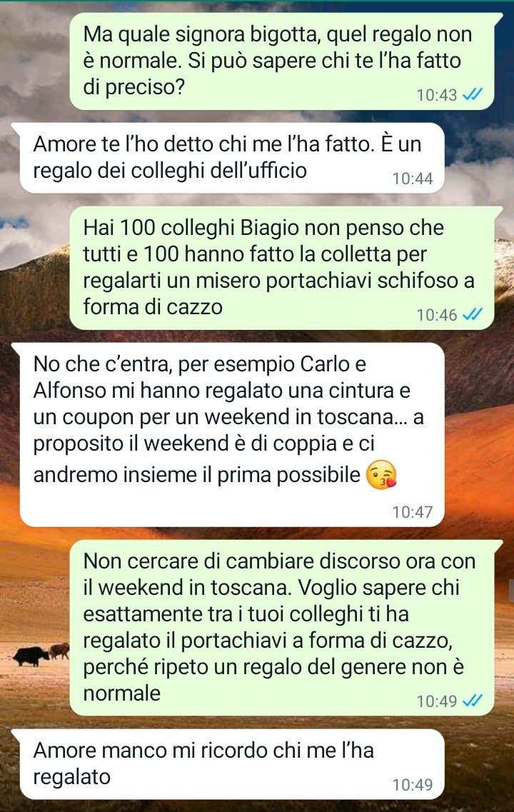
Task: Click the blue read ticks at 10:46
Action: (x=472, y=314)
